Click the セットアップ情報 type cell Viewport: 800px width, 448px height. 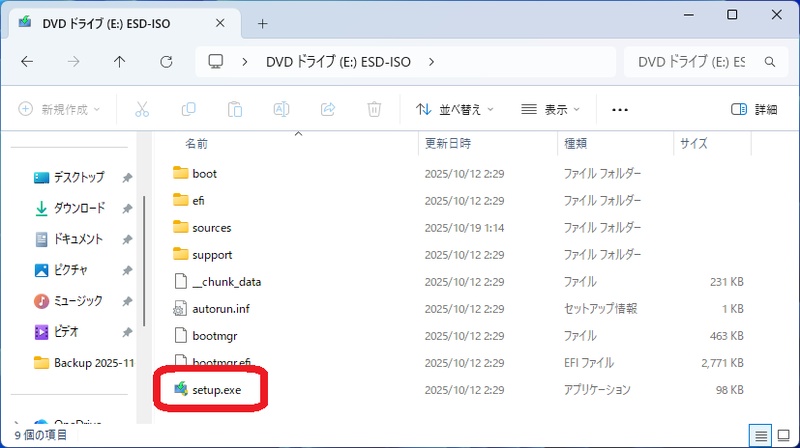(x=601, y=309)
